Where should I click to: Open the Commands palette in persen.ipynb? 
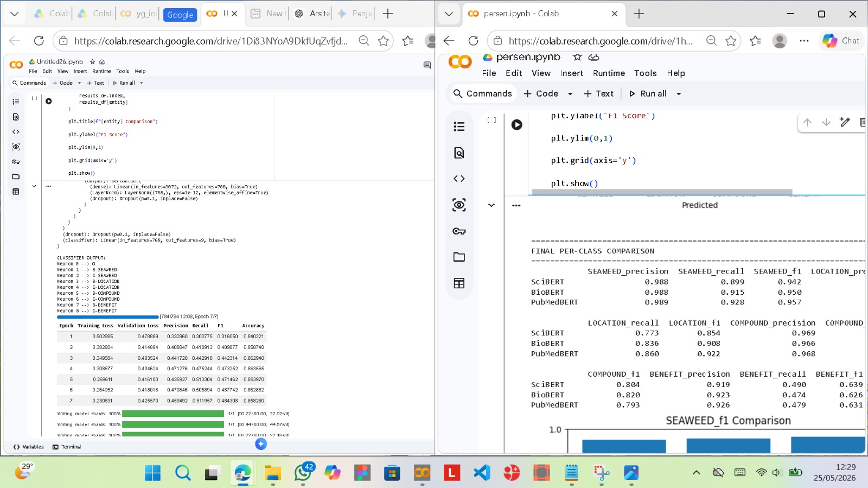pyautogui.click(x=482, y=94)
